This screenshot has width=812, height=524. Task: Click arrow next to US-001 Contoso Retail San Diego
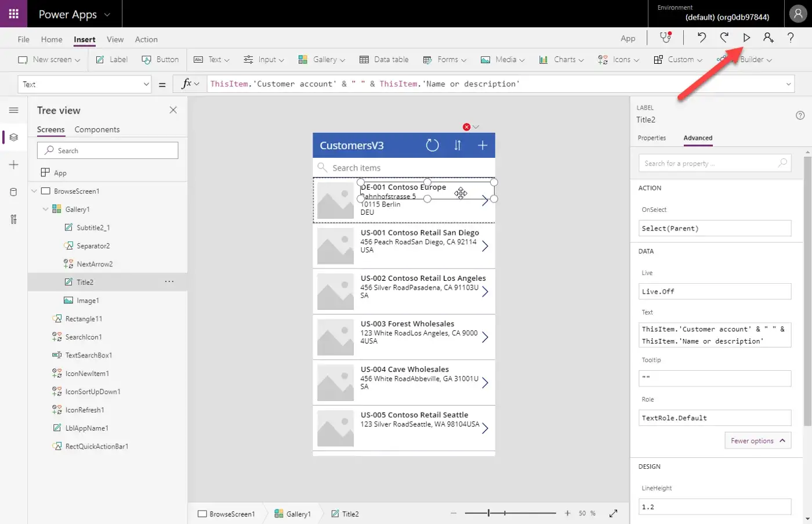click(485, 246)
